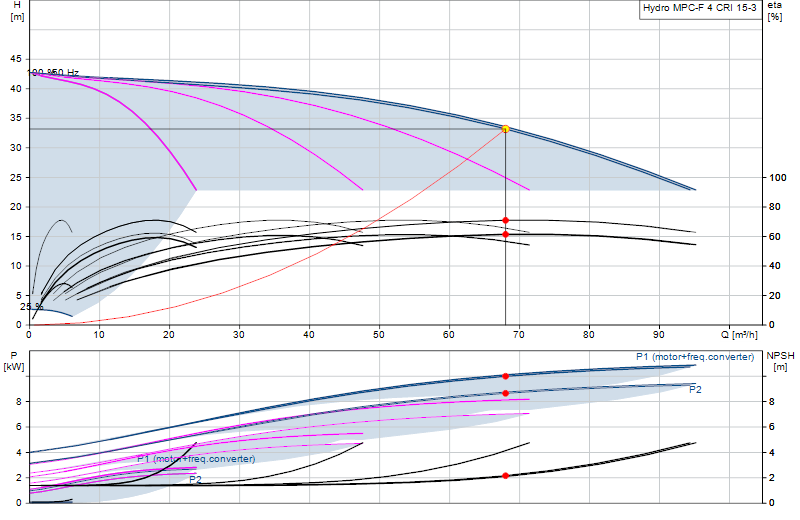
Task: Click the 'H [m]' axis title
Action: 17,11
